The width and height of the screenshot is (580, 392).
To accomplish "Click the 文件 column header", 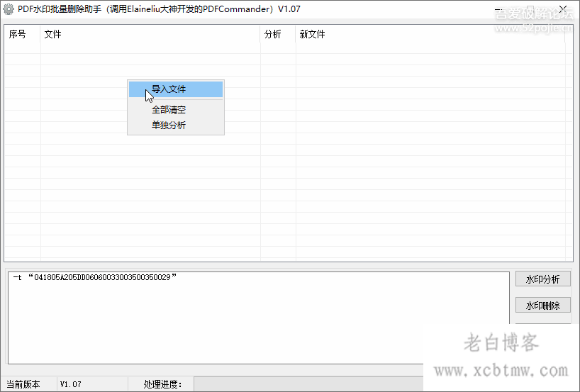I will 150,35.
